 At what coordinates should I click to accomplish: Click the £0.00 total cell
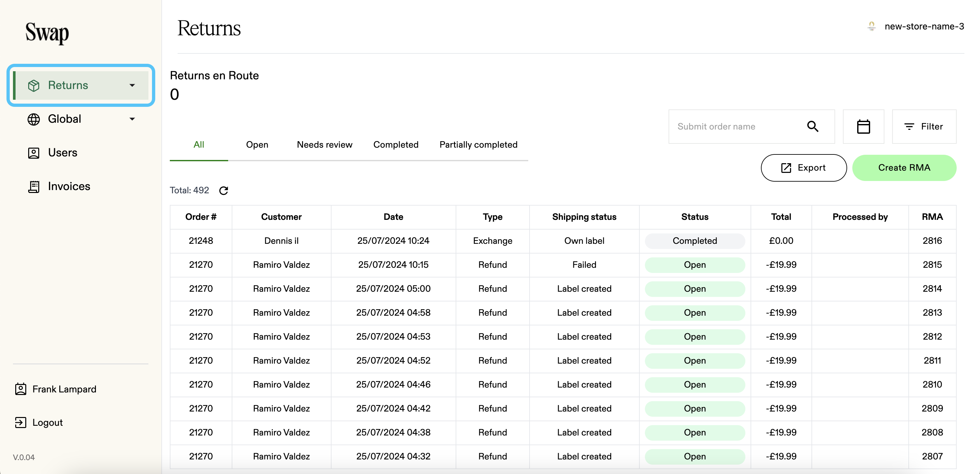pos(781,241)
